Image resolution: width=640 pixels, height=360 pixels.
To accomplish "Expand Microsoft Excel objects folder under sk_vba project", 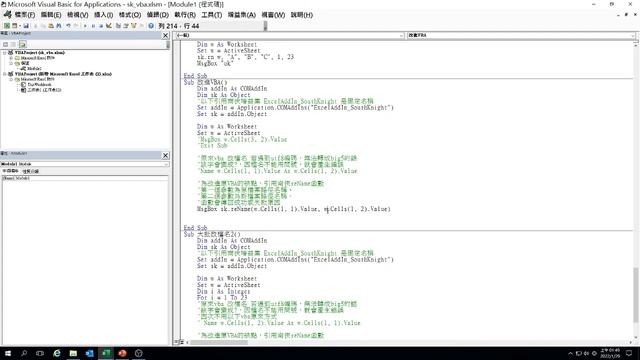I will [11, 58].
